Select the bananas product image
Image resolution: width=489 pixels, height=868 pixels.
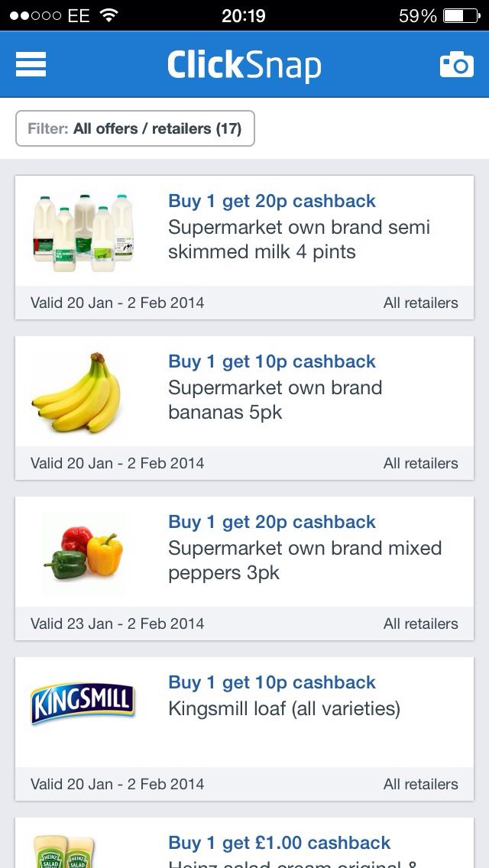pyautogui.click(x=76, y=393)
